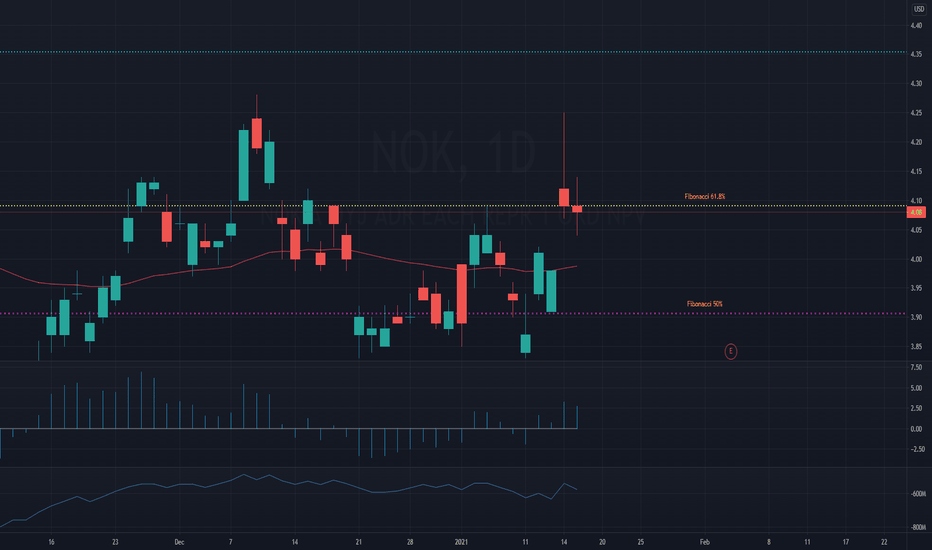Click the 4.20 price axis label
Viewport: 932px width, 550px height.
pyautogui.click(x=916, y=142)
